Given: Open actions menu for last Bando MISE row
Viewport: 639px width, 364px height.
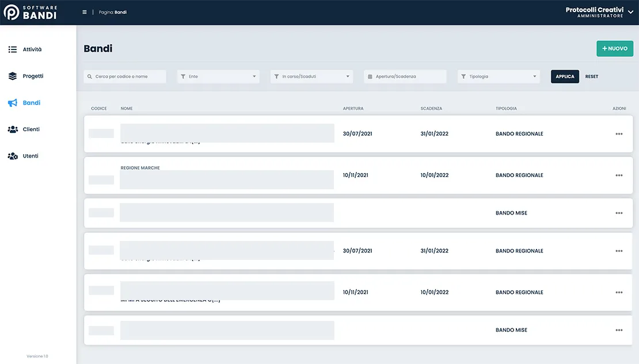Looking at the screenshot, I should pos(619,331).
